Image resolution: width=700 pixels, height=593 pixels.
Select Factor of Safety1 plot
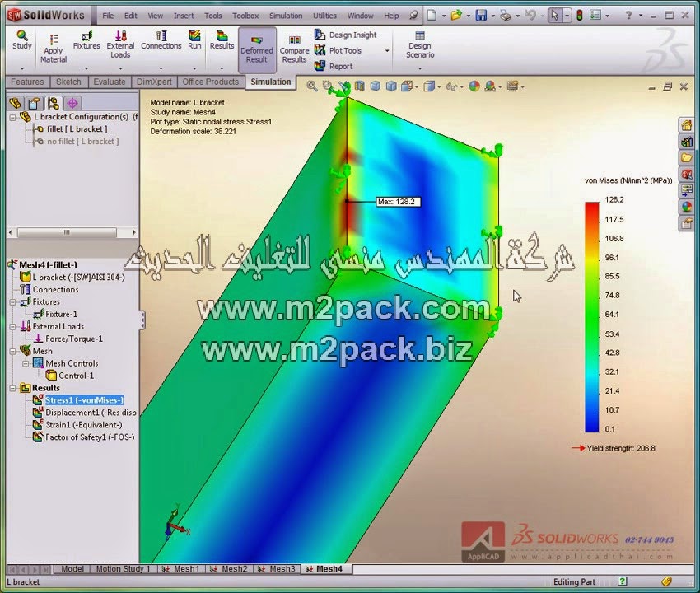pyautogui.click(x=90, y=437)
